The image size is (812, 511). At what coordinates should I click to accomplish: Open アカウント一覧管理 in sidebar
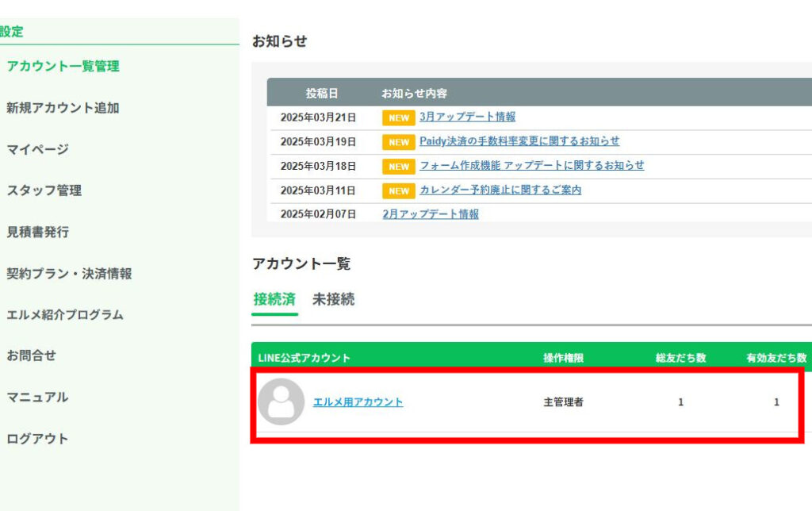click(x=63, y=67)
